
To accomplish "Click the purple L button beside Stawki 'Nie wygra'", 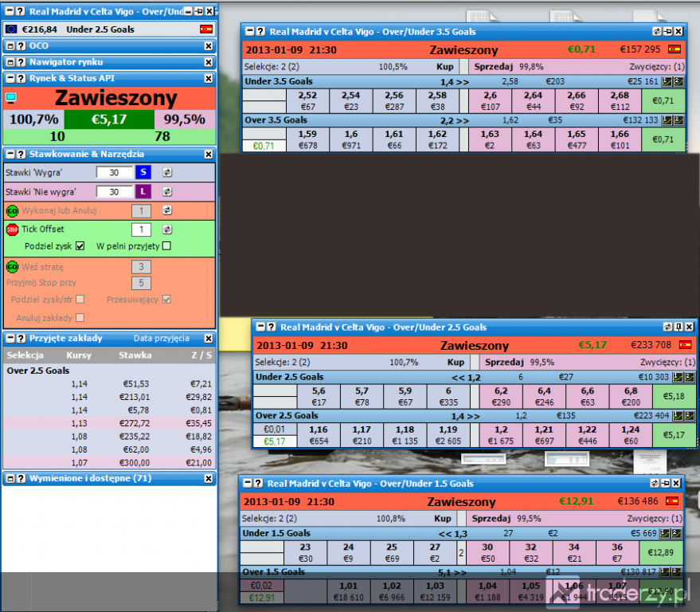I will point(143,191).
